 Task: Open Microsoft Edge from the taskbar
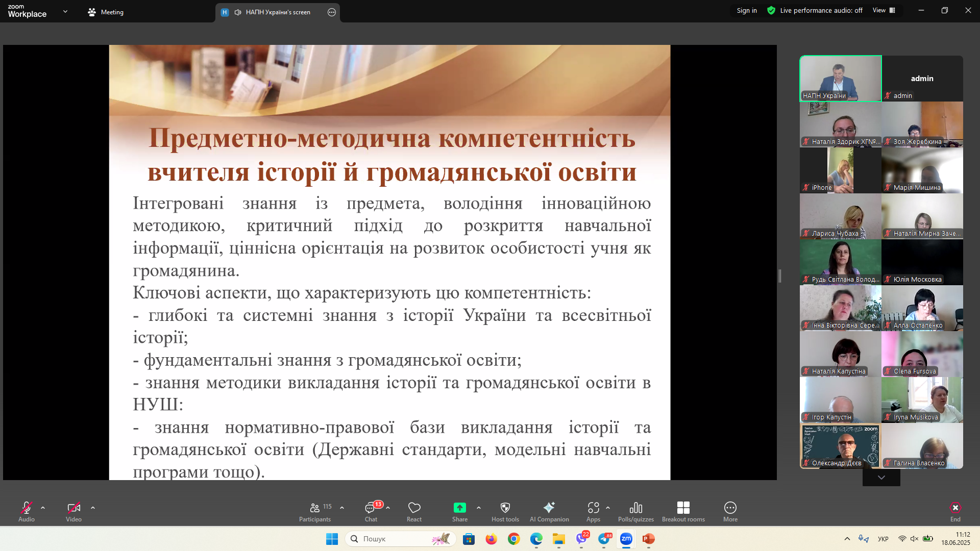[536, 539]
